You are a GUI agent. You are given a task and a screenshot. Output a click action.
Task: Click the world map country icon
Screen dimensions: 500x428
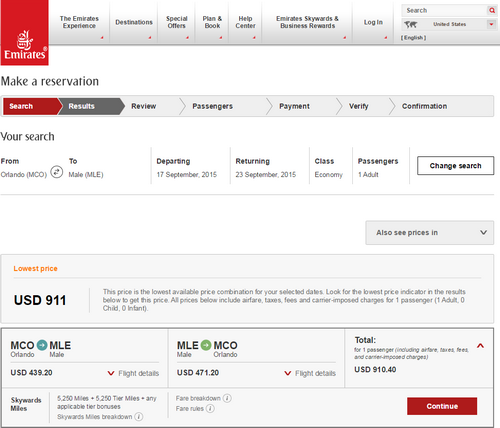click(x=411, y=24)
